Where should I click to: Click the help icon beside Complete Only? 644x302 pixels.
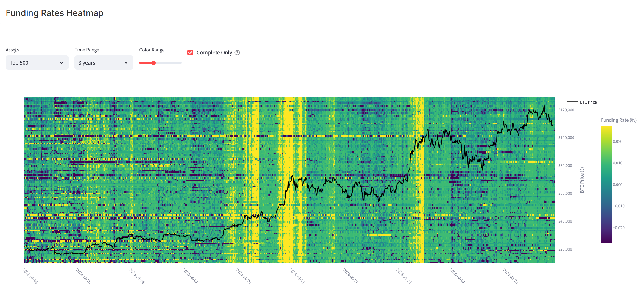tap(237, 53)
